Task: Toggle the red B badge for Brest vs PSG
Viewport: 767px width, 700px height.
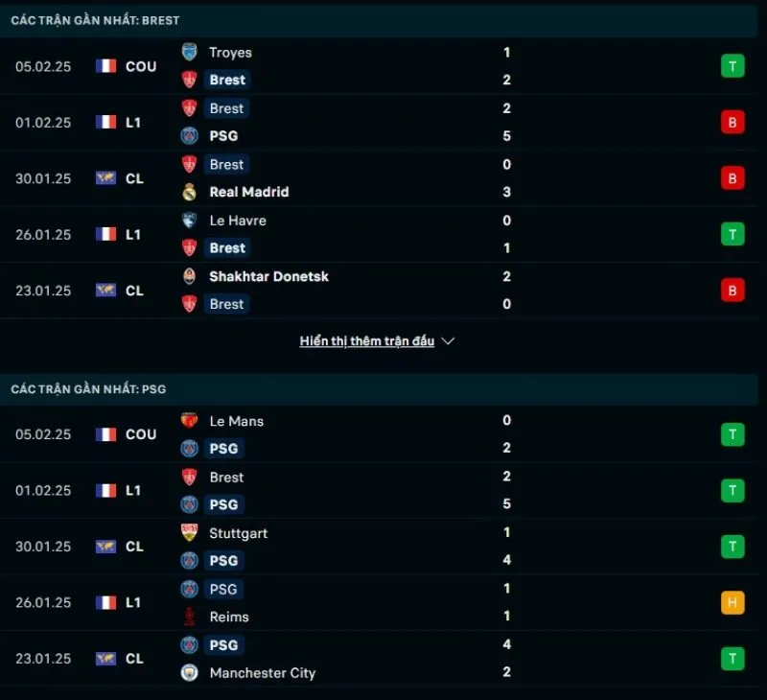Action: click(732, 123)
